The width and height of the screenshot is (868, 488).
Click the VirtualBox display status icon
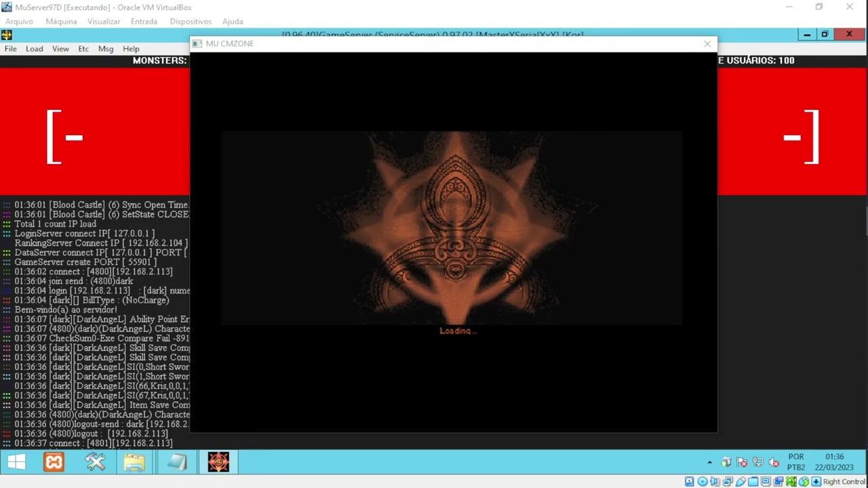766,482
